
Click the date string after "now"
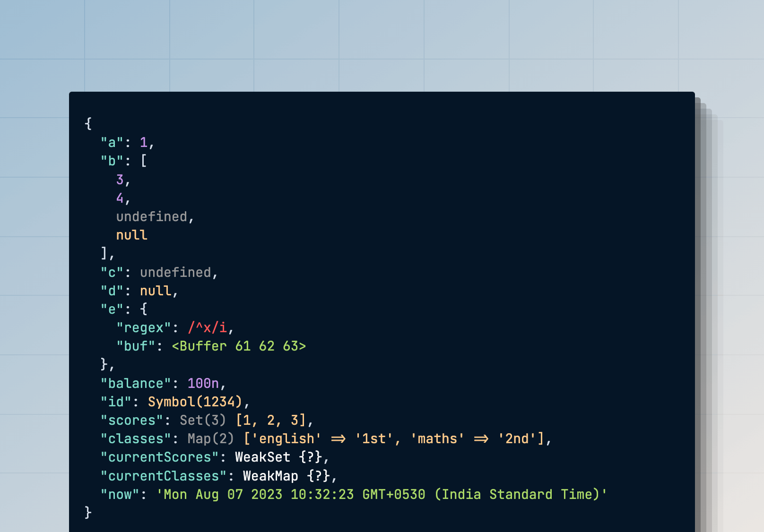coord(382,495)
